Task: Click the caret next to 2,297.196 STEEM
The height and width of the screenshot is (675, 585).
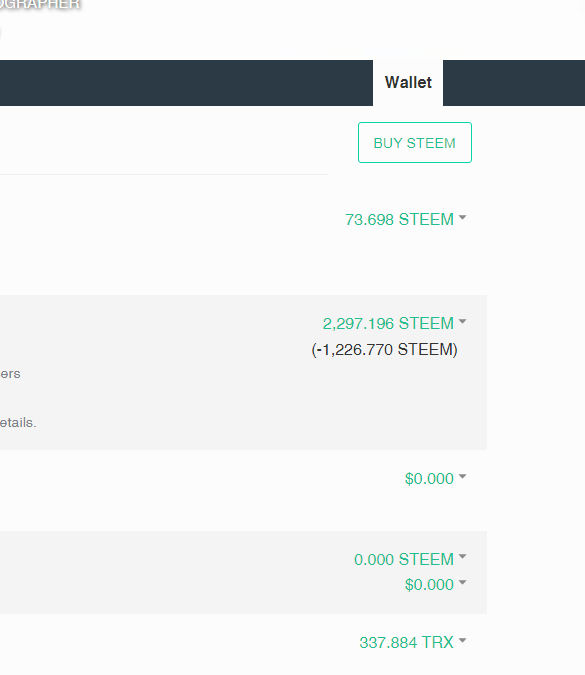Action: (x=463, y=322)
